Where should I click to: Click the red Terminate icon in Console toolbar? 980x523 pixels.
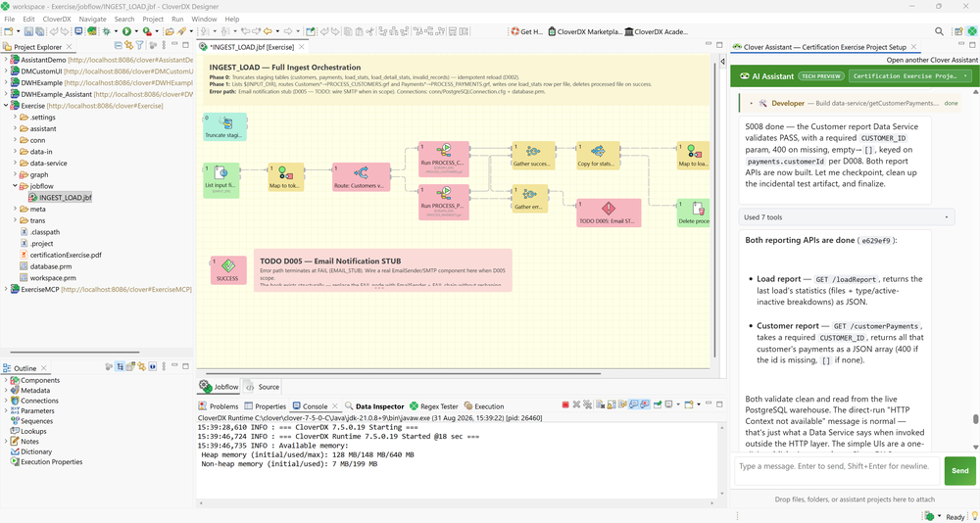565,404
